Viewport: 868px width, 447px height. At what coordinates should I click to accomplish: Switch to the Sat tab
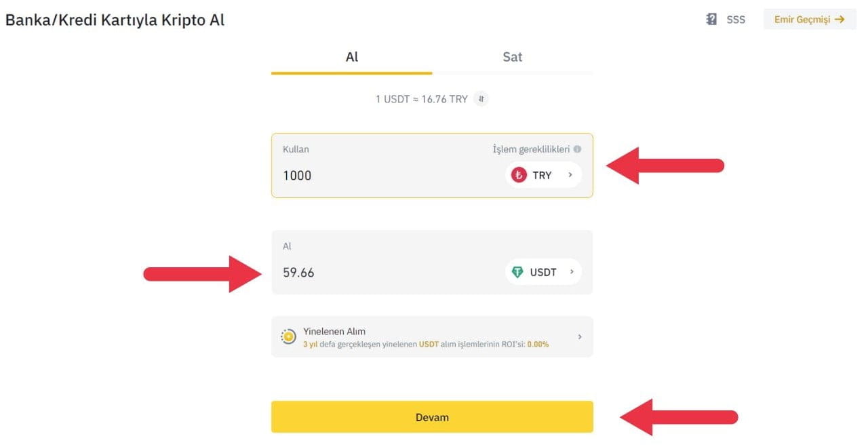(x=512, y=57)
